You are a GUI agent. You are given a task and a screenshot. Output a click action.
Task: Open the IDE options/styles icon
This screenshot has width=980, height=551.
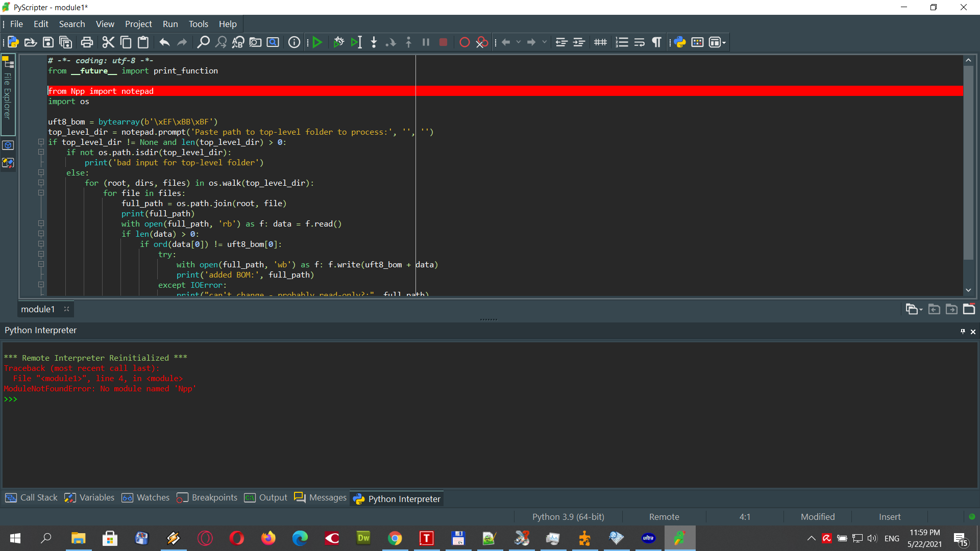(x=697, y=42)
